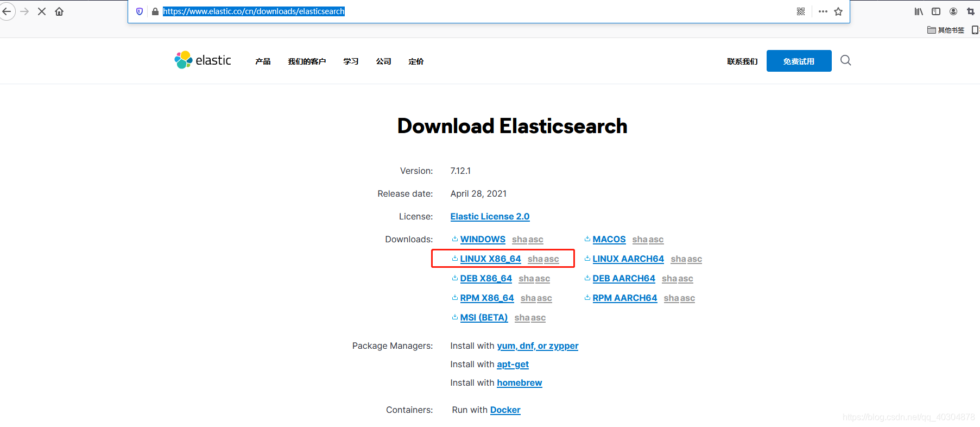Download the MACOS package
This screenshot has width=980, height=427.
click(609, 239)
